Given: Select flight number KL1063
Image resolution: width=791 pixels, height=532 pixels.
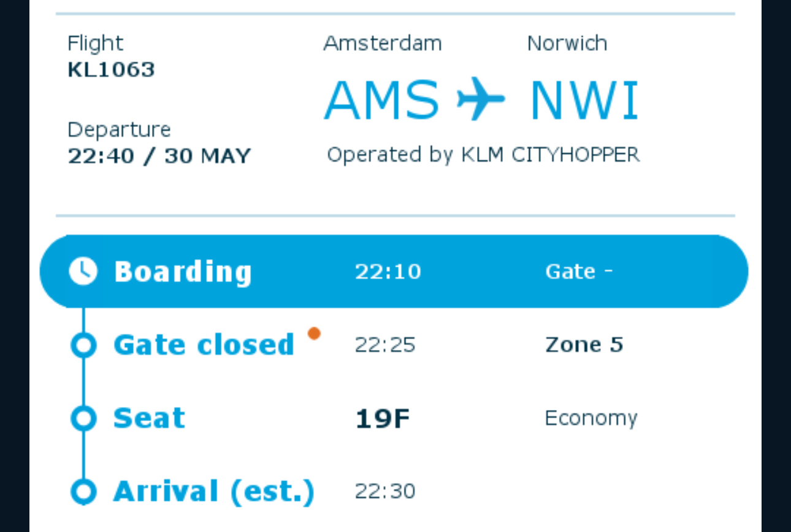Looking at the screenshot, I should coord(111,69).
